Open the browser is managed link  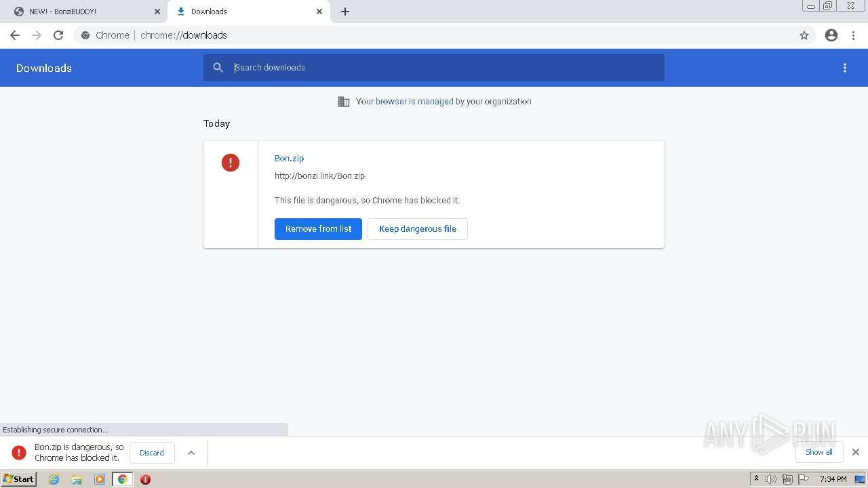point(414,102)
